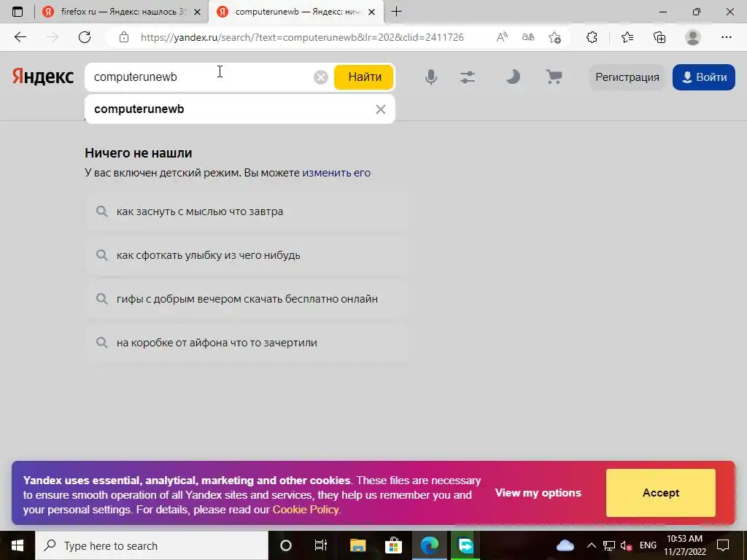Image resolution: width=747 pixels, height=560 pixels.
Task: Remove the 'computerunewb' suggestion
Action: point(380,109)
